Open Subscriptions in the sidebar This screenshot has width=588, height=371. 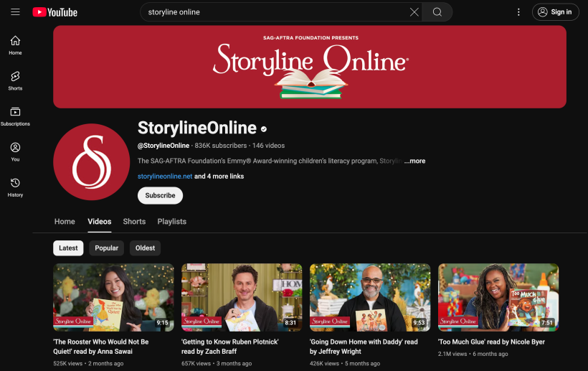pos(15,116)
